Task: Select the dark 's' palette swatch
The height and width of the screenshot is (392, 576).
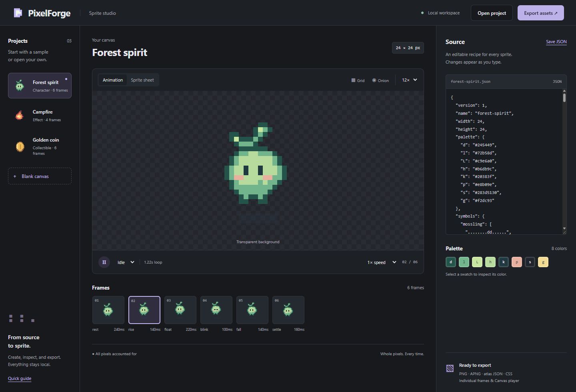Action: pos(530,262)
